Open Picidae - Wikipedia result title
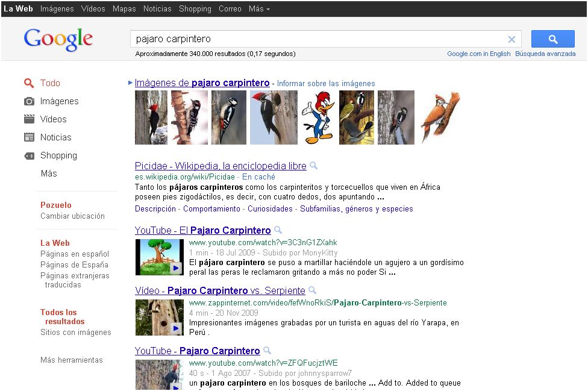This screenshot has height=391, width=588. (x=220, y=166)
